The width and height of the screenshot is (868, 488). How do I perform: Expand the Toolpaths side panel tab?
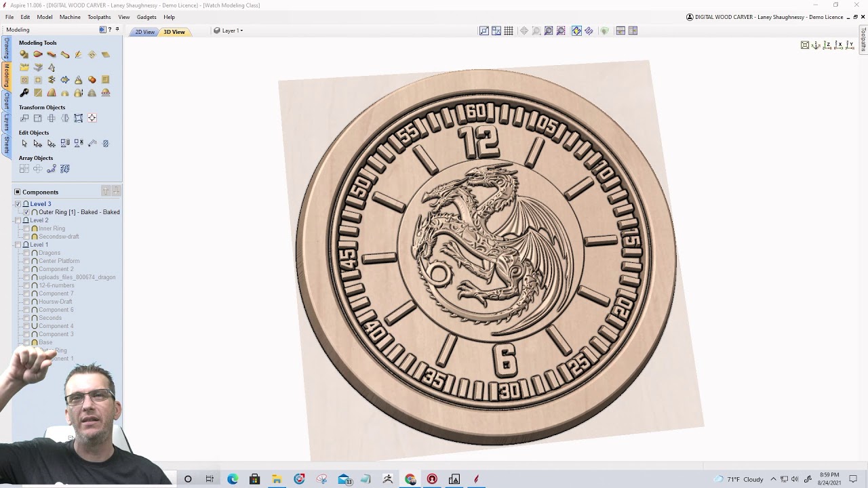pos(863,39)
